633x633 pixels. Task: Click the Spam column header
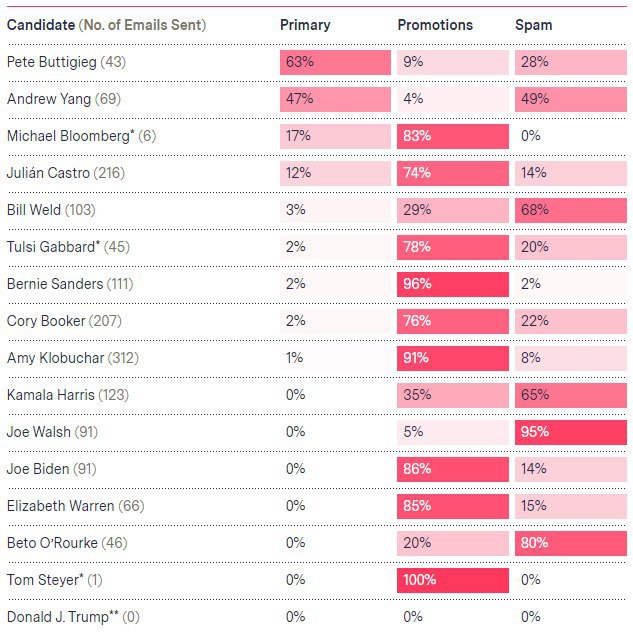tap(533, 25)
